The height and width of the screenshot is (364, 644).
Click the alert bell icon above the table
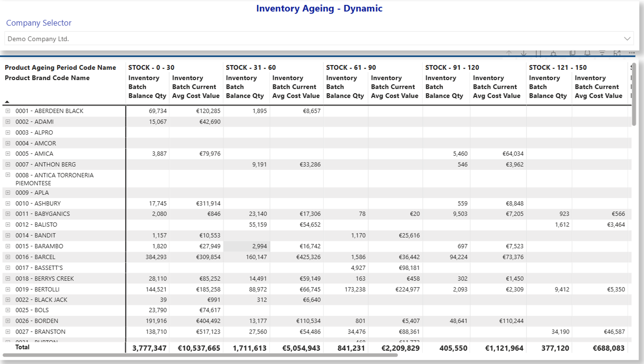tap(587, 53)
